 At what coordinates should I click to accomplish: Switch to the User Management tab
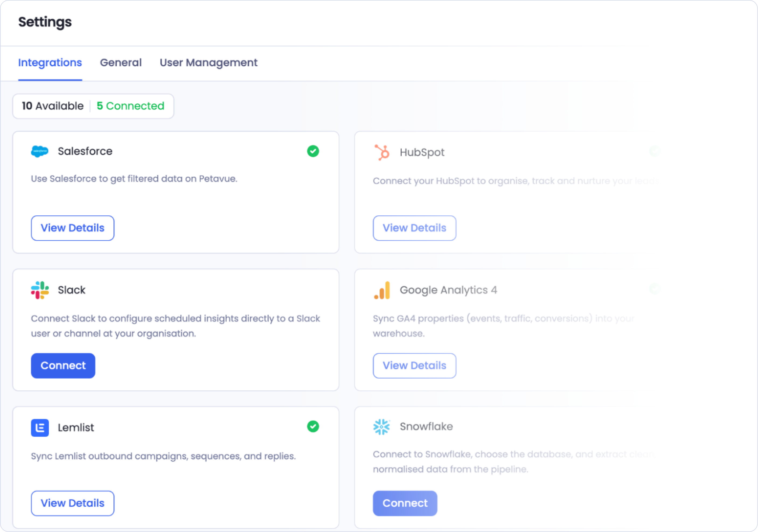click(x=209, y=63)
